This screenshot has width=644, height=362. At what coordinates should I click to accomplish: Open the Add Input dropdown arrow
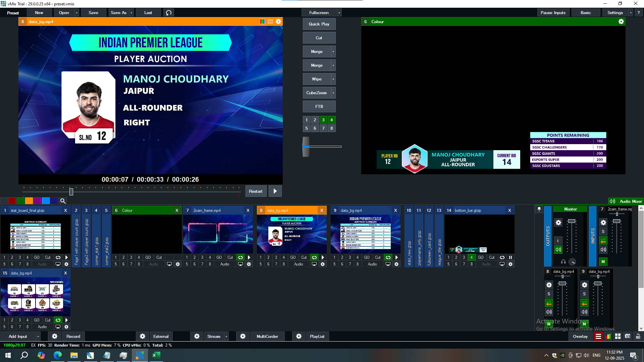pos(38,336)
